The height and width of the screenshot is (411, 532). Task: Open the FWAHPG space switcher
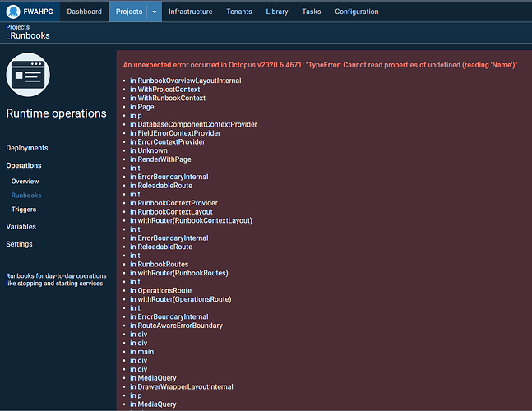pyautogui.click(x=30, y=12)
